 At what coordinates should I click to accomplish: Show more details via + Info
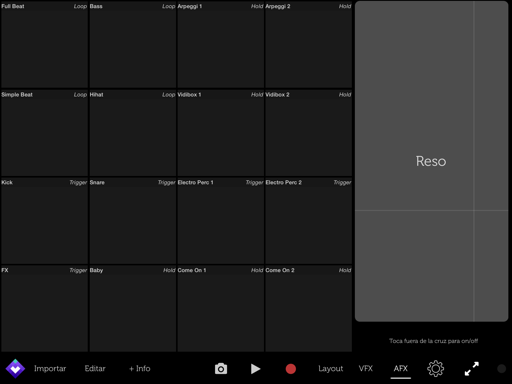point(140,369)
